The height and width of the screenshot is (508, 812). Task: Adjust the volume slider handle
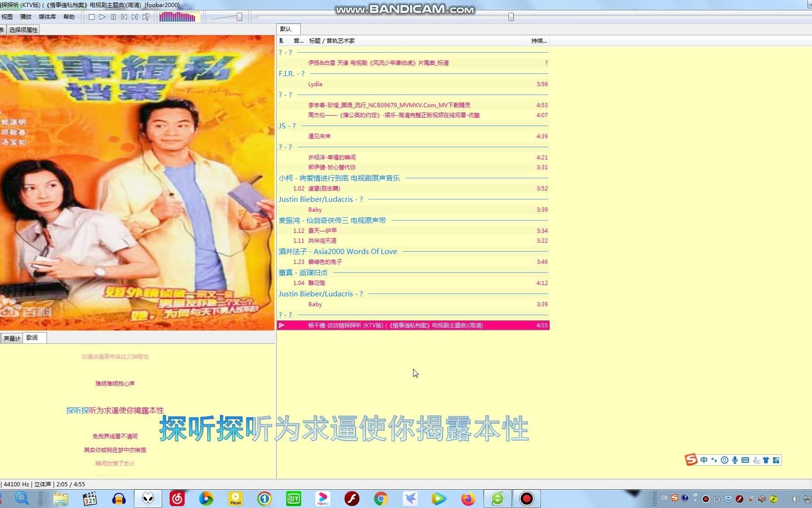[x=240, y=17]
